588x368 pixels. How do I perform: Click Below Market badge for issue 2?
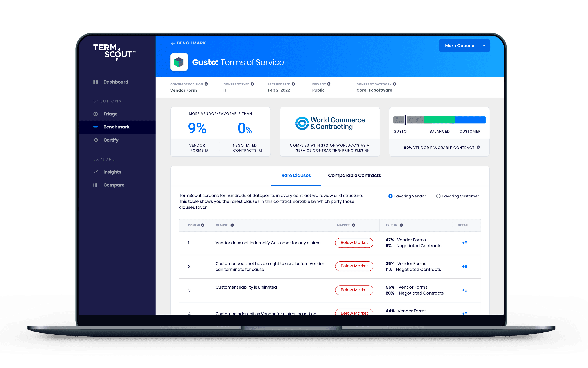point(354,266)
